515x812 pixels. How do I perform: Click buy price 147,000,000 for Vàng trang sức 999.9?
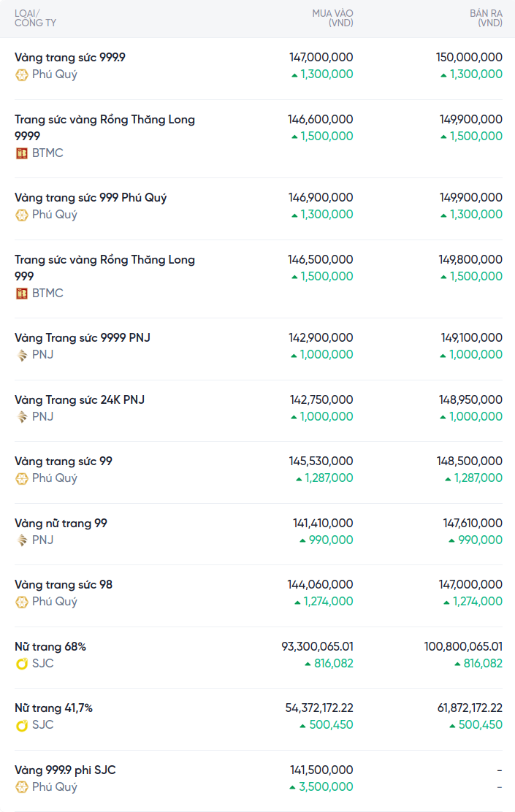tap(321, 57)
